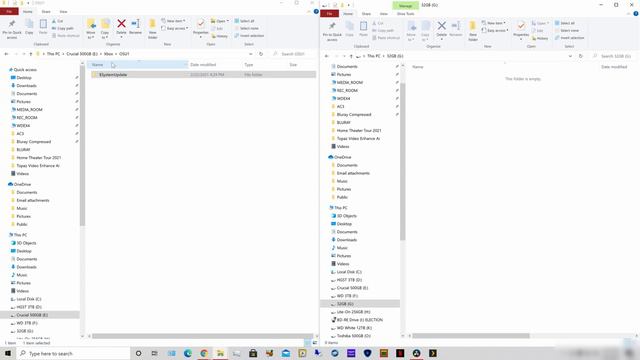The image size is (640, 360).
Task: Expand address history dropdown in right window
Action: point(570,56)
